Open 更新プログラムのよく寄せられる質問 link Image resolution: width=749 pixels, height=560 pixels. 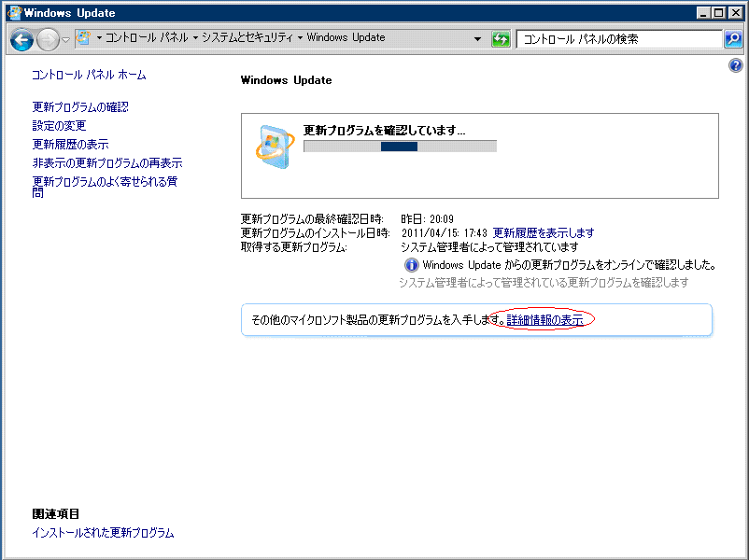coord(105,187)
